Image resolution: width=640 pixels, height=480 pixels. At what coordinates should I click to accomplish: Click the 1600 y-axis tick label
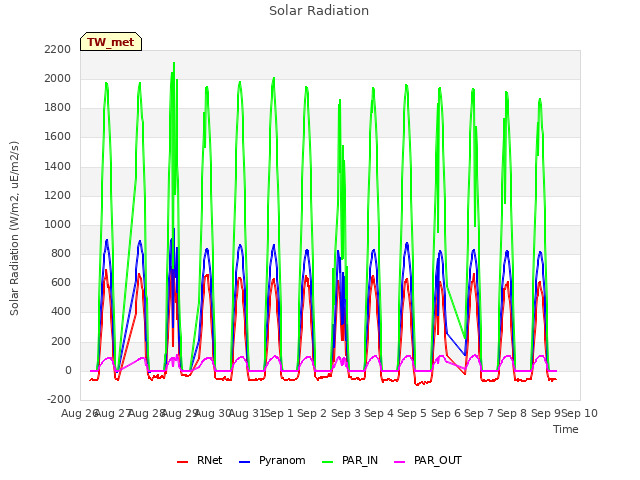point(58,137)
